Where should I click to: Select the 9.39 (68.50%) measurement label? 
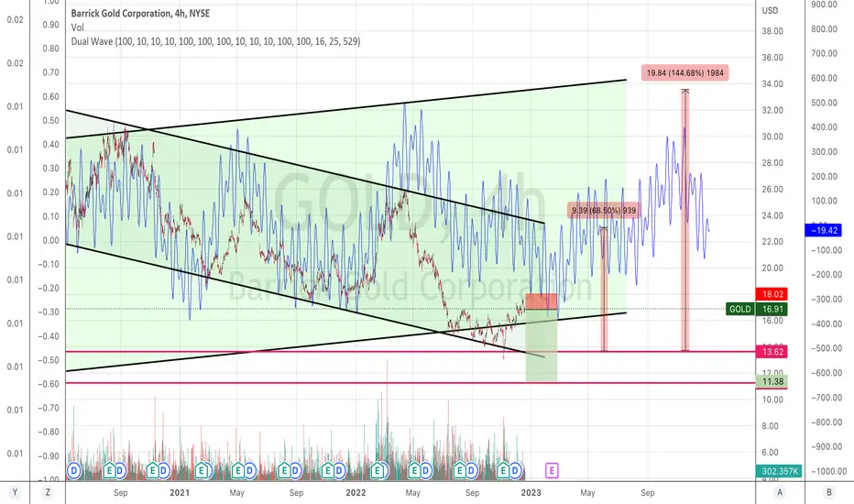pos(604,211)
